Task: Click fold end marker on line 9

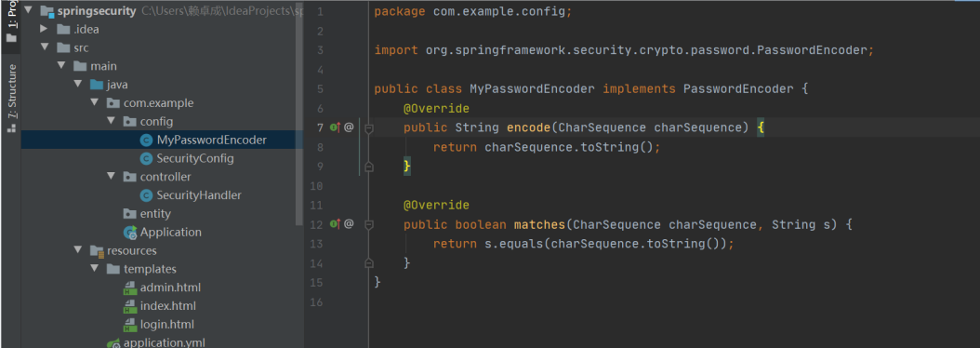Action: 369,167
